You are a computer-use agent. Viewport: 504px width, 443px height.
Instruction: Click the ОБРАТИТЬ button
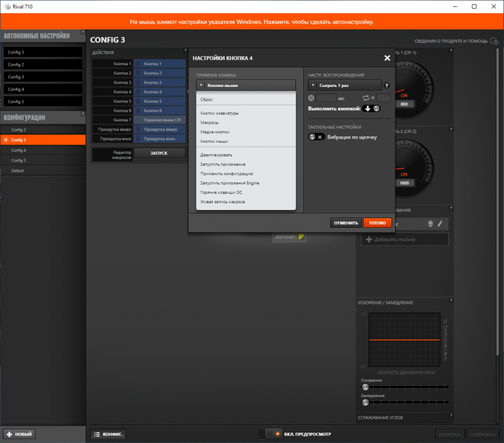pyautogui.click(x=449, y=434)
